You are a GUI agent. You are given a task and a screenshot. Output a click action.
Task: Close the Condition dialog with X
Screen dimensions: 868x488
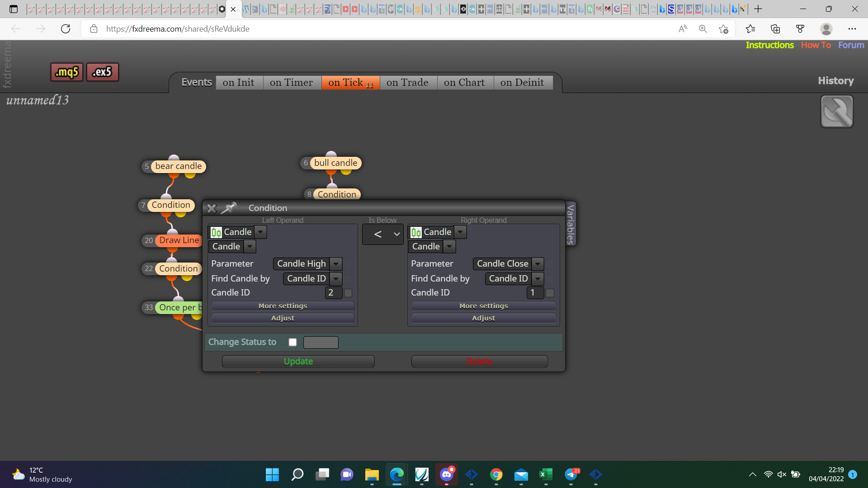[211, 208]
